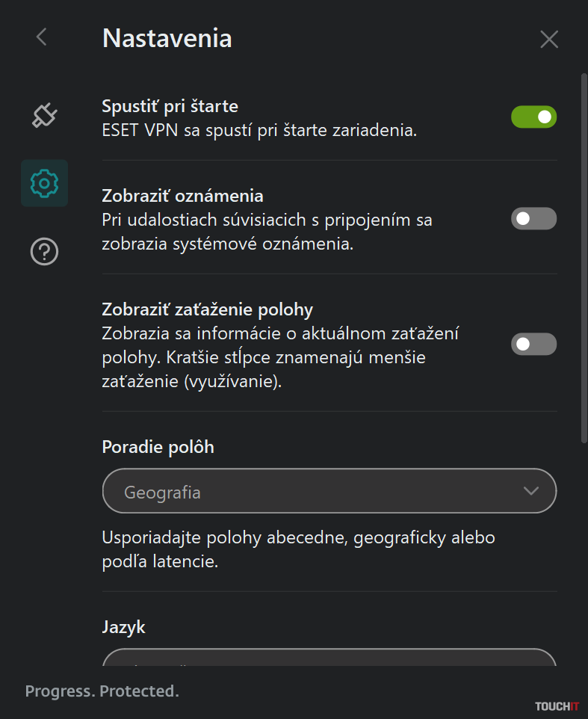Screen dimensions: 588x719
Task: Open the connection settings via plug icon
Action: 44,116
